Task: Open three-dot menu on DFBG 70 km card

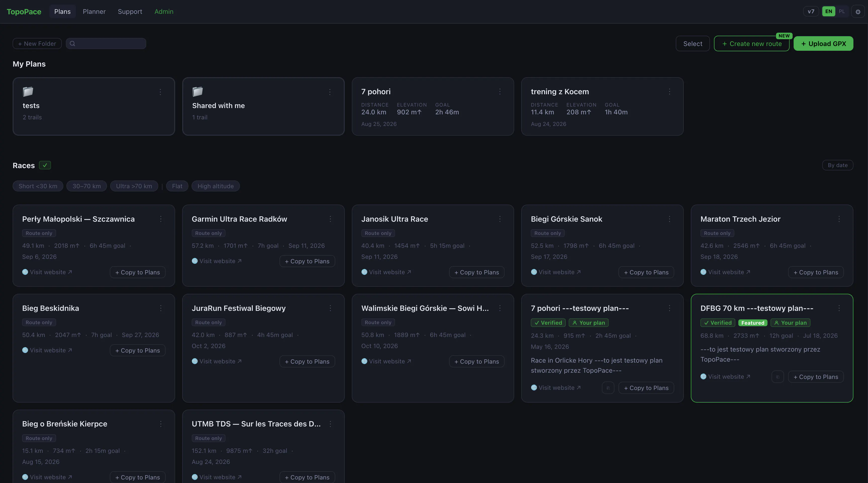Action: (839, 308)
